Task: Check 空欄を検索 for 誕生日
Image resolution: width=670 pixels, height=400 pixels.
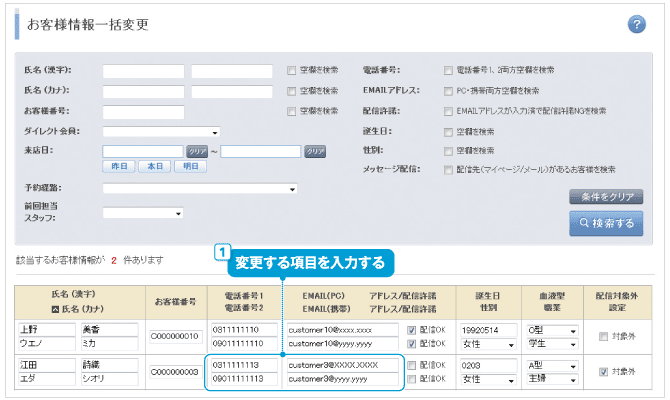Action: (x=448, y=132)
